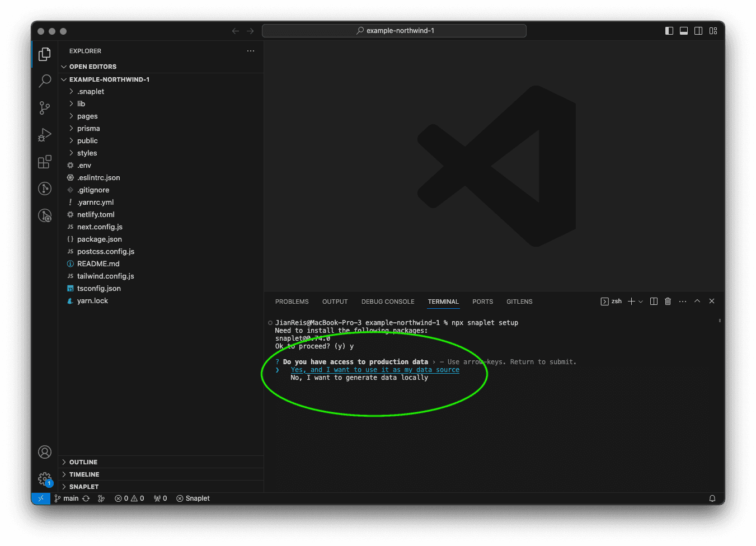
Task: Open the Extensions view
Action: (45, 162)
